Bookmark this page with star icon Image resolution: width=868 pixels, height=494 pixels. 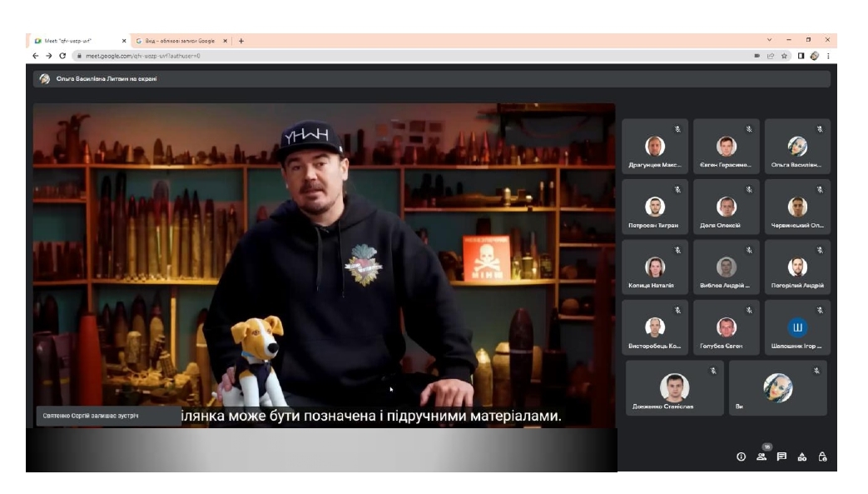785,56
